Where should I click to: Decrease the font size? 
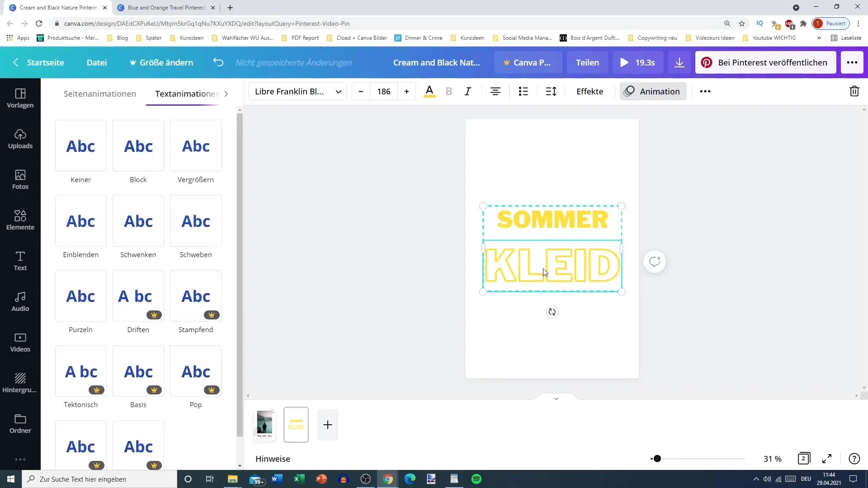(x=361, y=91)
